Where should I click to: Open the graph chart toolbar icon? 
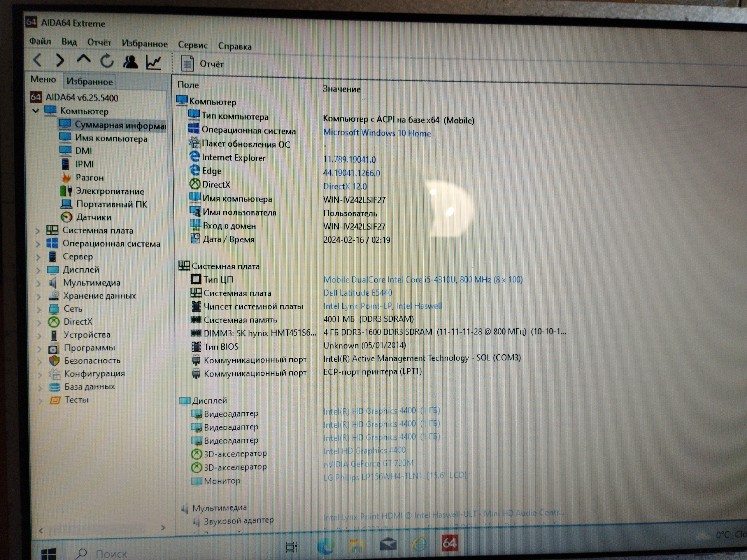pyautogui.click(x=154, y=62)
